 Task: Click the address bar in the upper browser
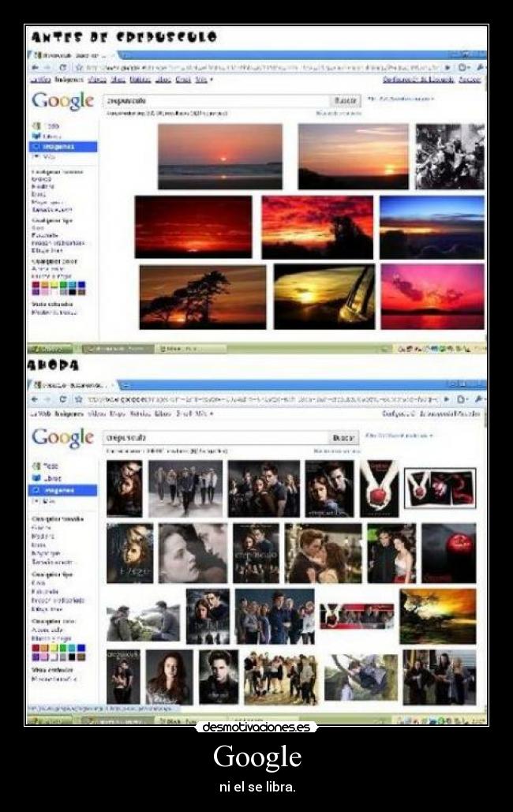tap(262, 67)
